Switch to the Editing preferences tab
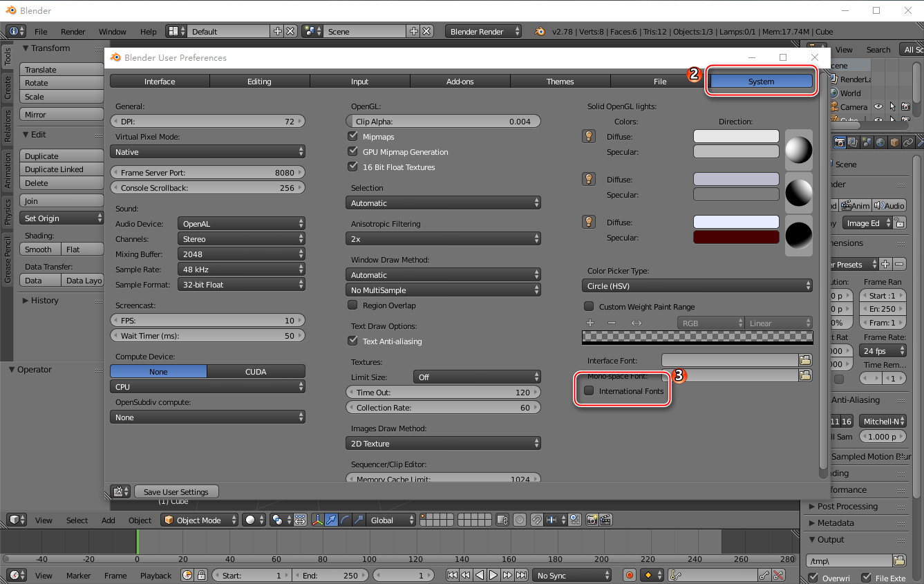Screen dimensions: 924x584 (x=259, y=81)
